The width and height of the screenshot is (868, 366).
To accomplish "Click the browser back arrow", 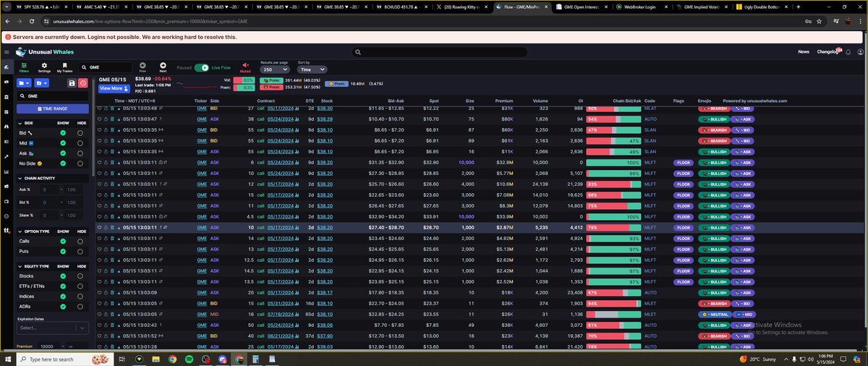I will coord(7,22).
